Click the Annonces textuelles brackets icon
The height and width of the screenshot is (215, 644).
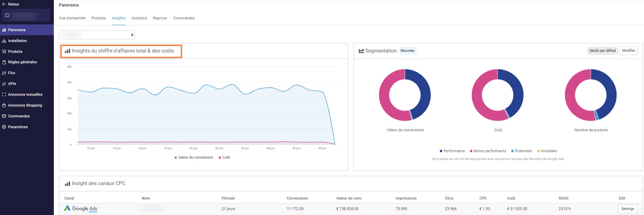coord(4,95)
